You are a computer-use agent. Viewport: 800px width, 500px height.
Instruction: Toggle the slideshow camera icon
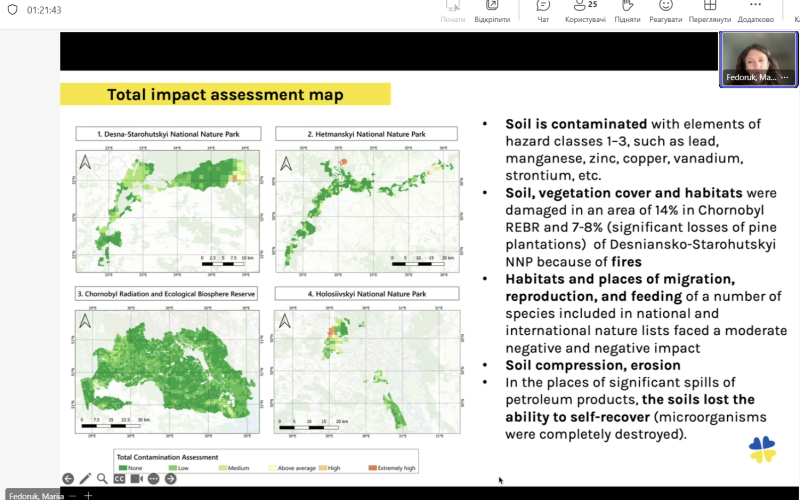[136, 479]
